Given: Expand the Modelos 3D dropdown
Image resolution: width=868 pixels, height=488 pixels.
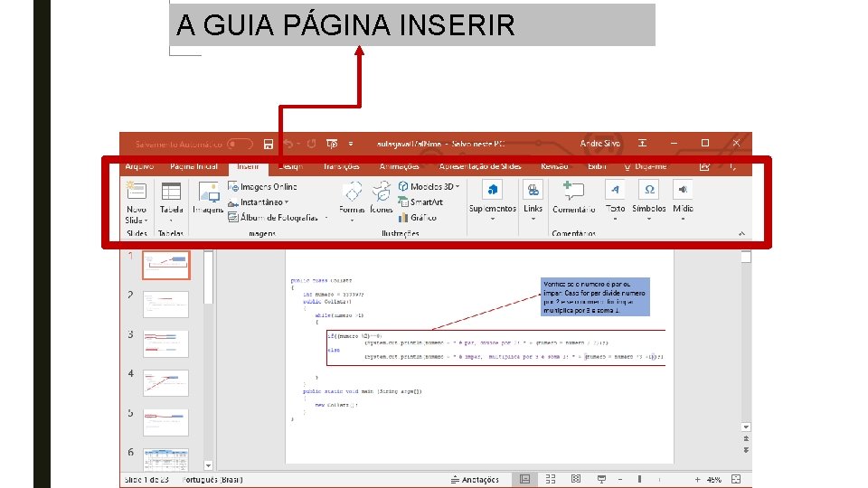Looking at the screenshot, I should point(458,186).
